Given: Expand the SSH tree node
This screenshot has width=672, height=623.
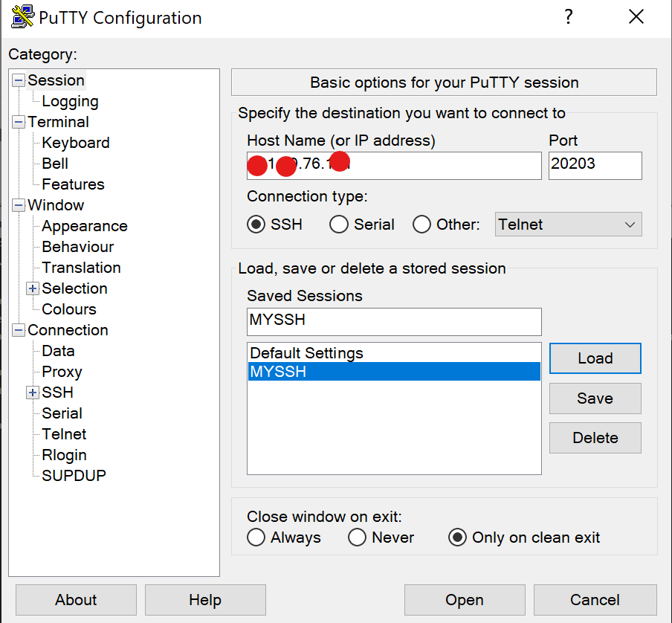Looking at the screenshot, I should pyautogui.click(x=33, y=392).
